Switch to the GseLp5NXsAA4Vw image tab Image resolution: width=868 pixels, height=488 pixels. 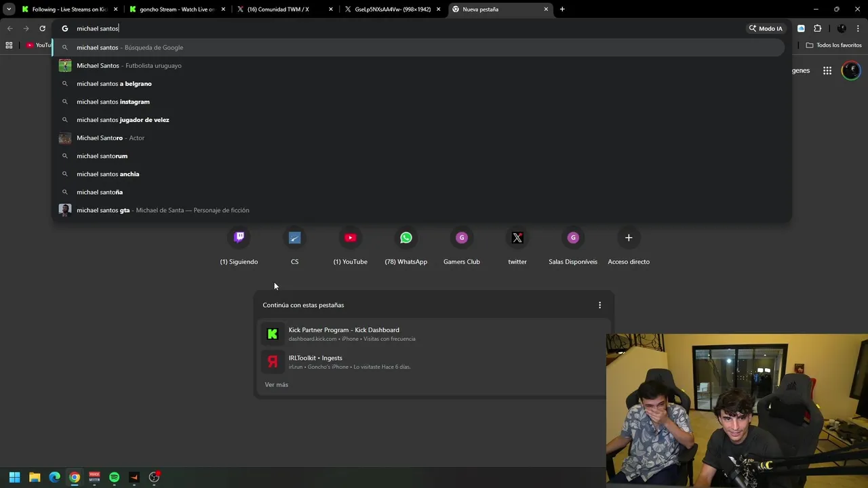pos(392,9)
